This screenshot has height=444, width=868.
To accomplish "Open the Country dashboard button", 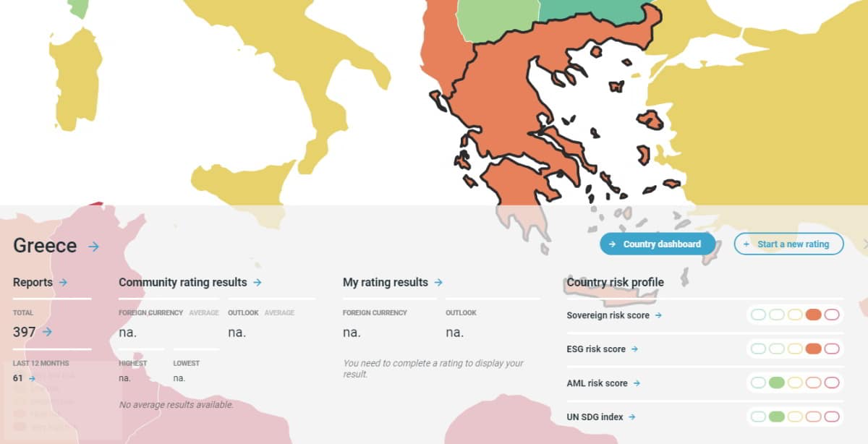I will pyautogui.click(x=658, y=244).
